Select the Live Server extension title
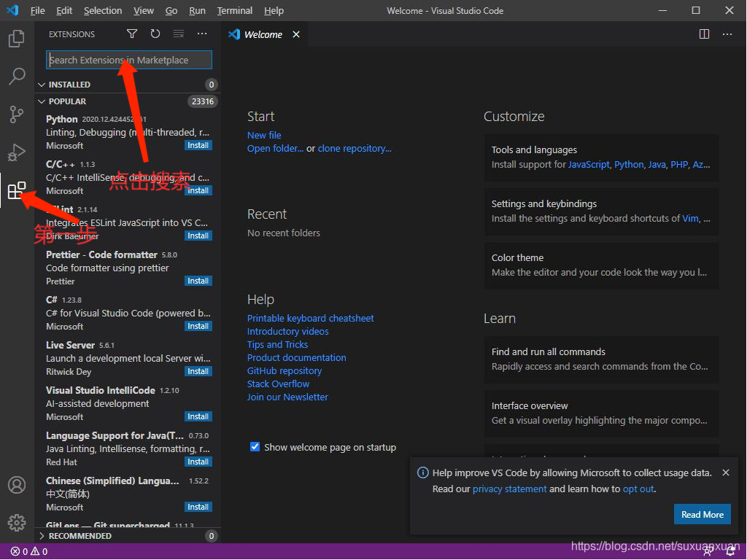This screenshot has width=747, height=560. point(71,345)
